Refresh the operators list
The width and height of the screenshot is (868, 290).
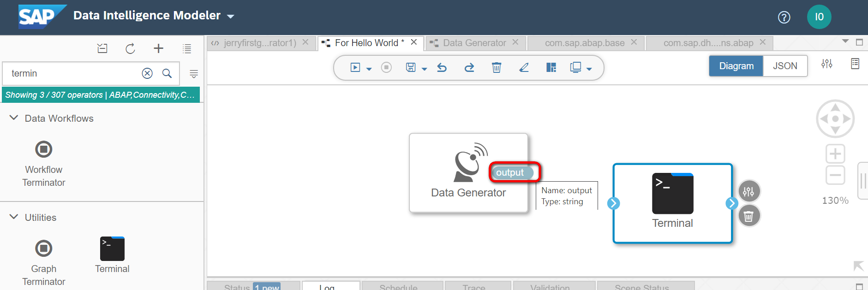130,48
